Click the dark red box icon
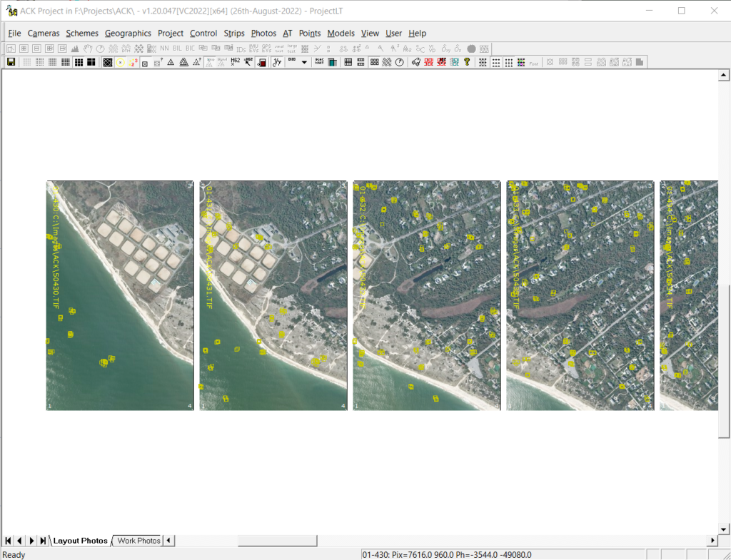 (x=261, y=63)
